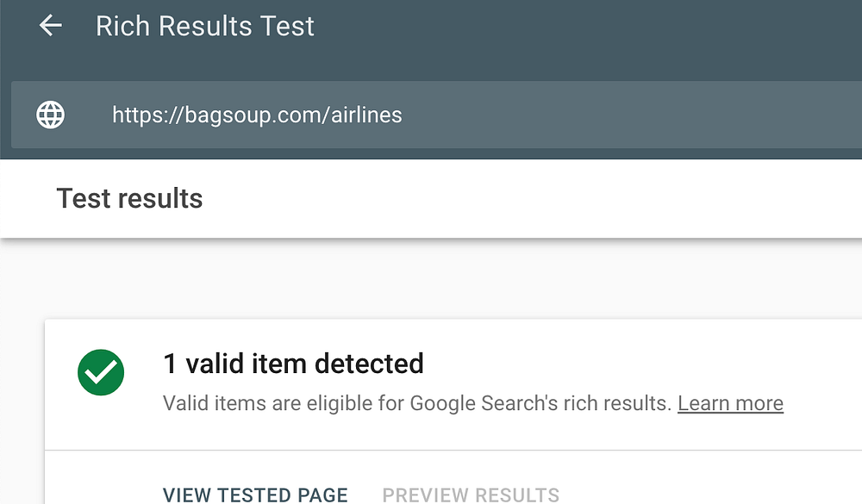Viewport: 862px width, 504px height.
Task: Click the green checkmark status icon
Action: [101, 372]
